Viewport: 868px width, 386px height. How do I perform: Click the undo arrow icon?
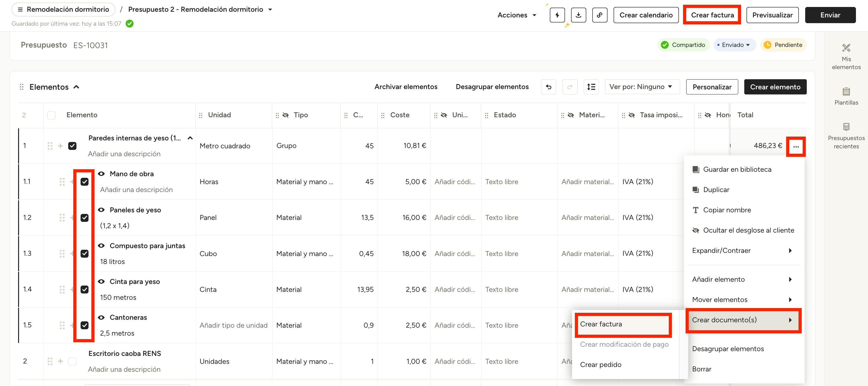[x=548, y=87]
